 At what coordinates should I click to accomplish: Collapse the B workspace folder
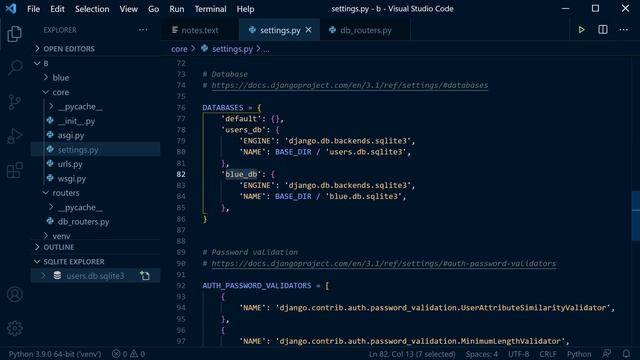(38, 63)
